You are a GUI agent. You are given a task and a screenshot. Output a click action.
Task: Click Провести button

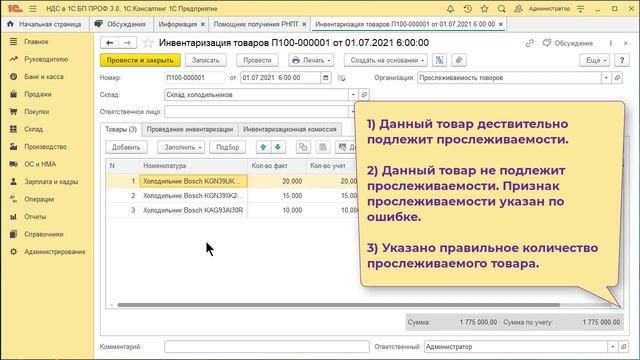click(x=257, y=60)
